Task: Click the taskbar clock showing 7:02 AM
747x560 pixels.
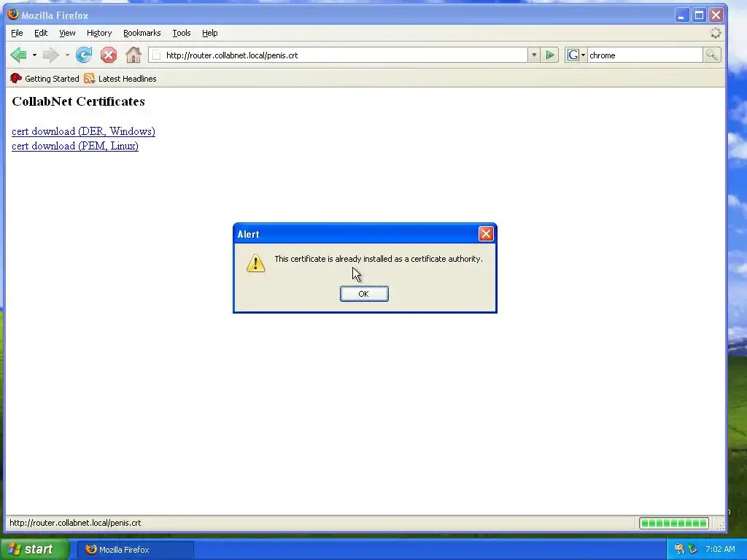Action: pyautogui.click(x=720, y=550)
